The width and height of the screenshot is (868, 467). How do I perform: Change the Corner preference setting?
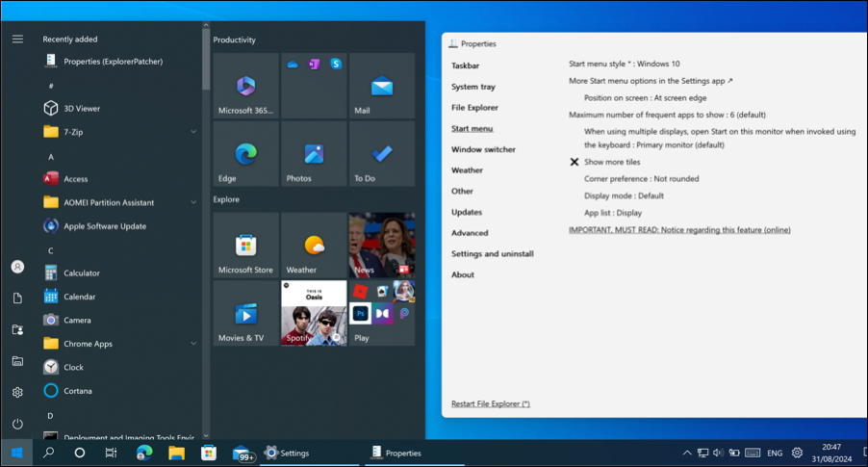pos(641,179)
